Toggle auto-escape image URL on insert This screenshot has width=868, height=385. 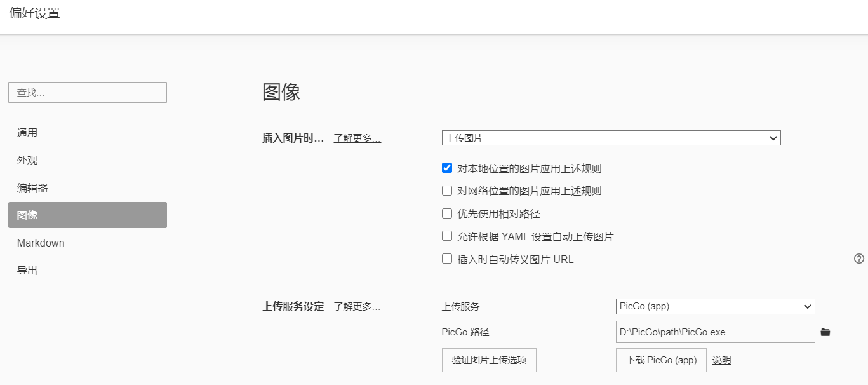447,259
